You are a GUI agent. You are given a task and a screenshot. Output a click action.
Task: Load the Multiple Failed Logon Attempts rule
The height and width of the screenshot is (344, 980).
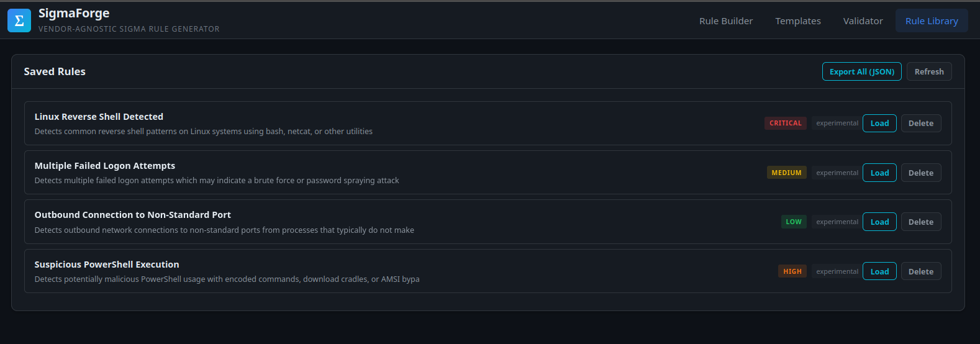click(x=879, y=173)
